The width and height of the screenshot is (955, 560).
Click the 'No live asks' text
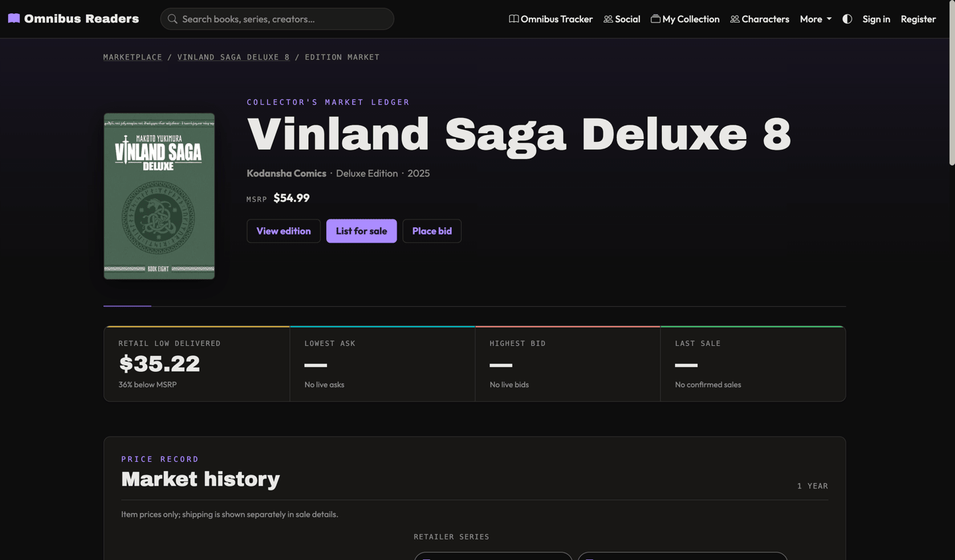pyautogui.click(x=324, y=384)
